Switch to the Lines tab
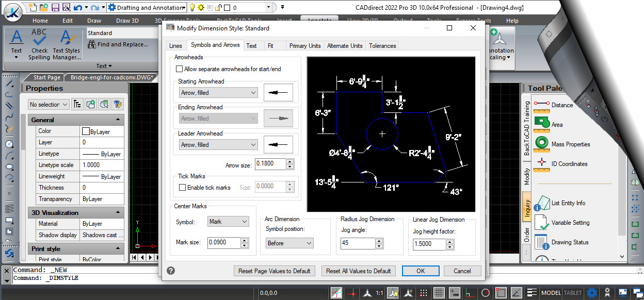This screenshot has height=300, width=644. [x=175, y=46]
